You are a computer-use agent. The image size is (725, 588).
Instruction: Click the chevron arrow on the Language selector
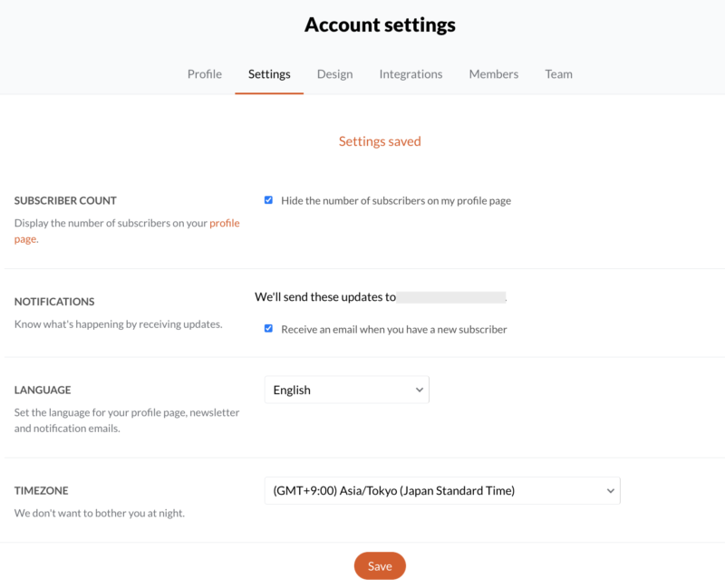tap(419, 390)
